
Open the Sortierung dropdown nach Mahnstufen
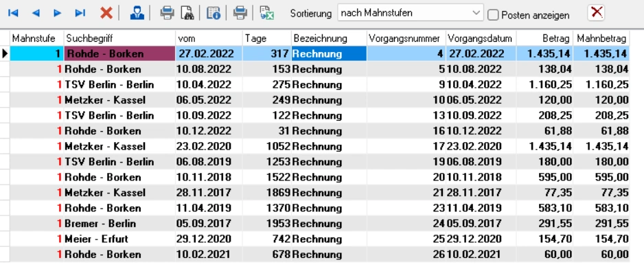(x=411, y=13)
